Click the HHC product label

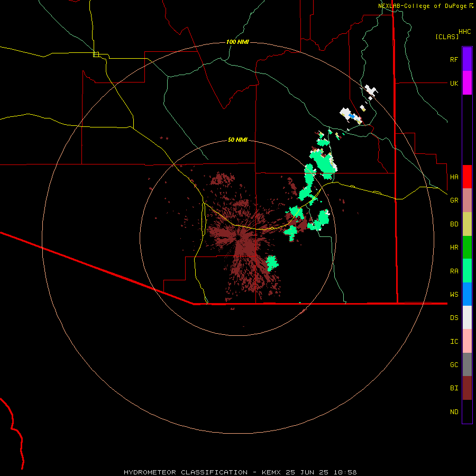point(464,32)
